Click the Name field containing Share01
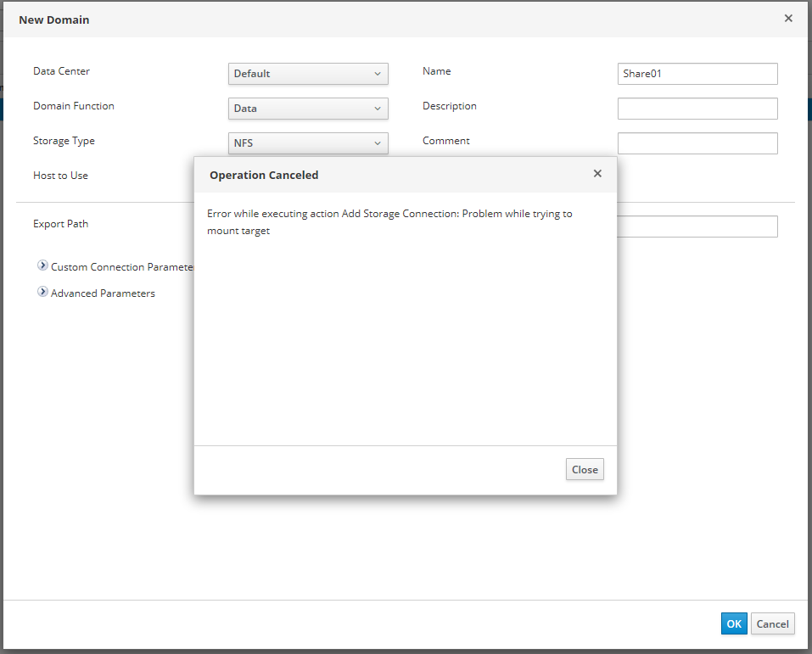812x654 pixels. pyautogui.click(x=697, y=74)
